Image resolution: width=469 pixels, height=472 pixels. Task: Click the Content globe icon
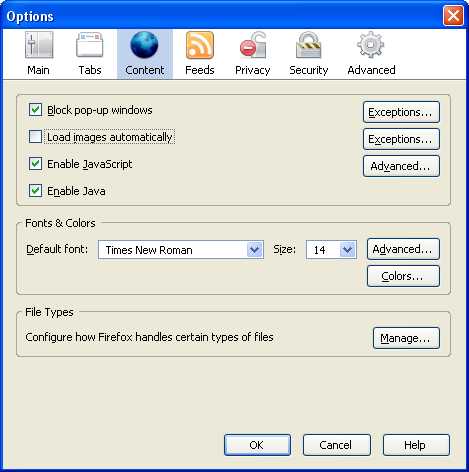(144, 45)
